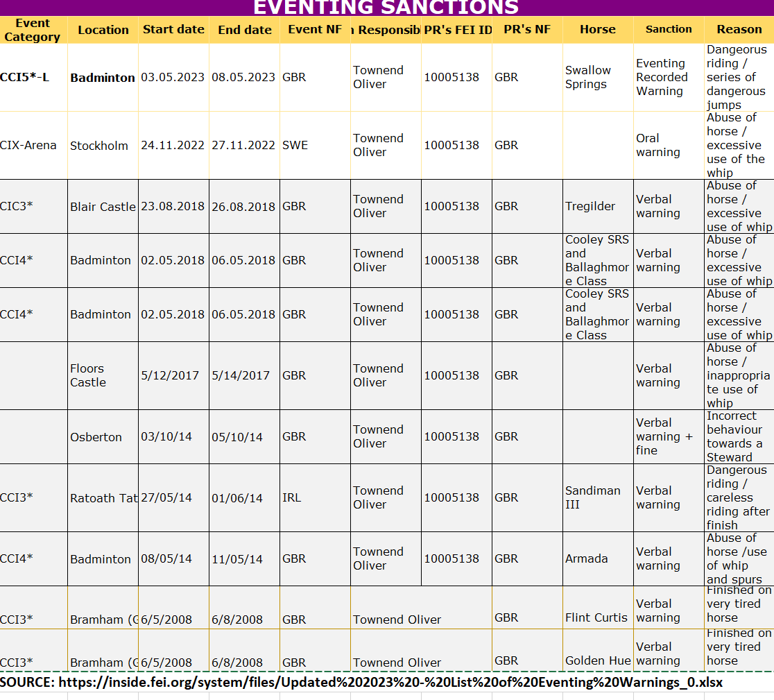Click the "Armada" horse cell
774x700 pixels.
coord(598,558)
